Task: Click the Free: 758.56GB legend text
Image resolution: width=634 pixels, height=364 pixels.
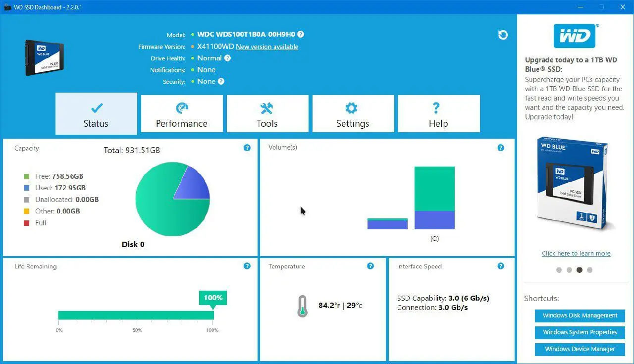Action: (x=59, y=176)
